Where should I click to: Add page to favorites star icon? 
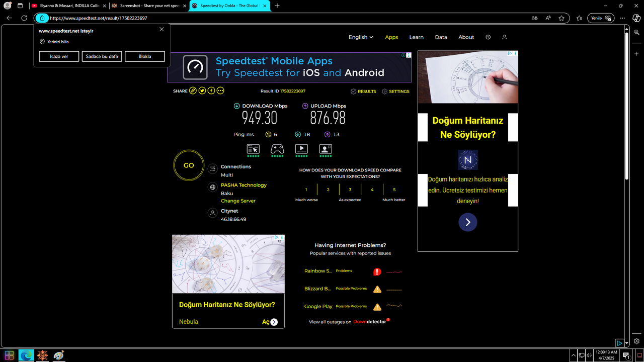[561, 18]
